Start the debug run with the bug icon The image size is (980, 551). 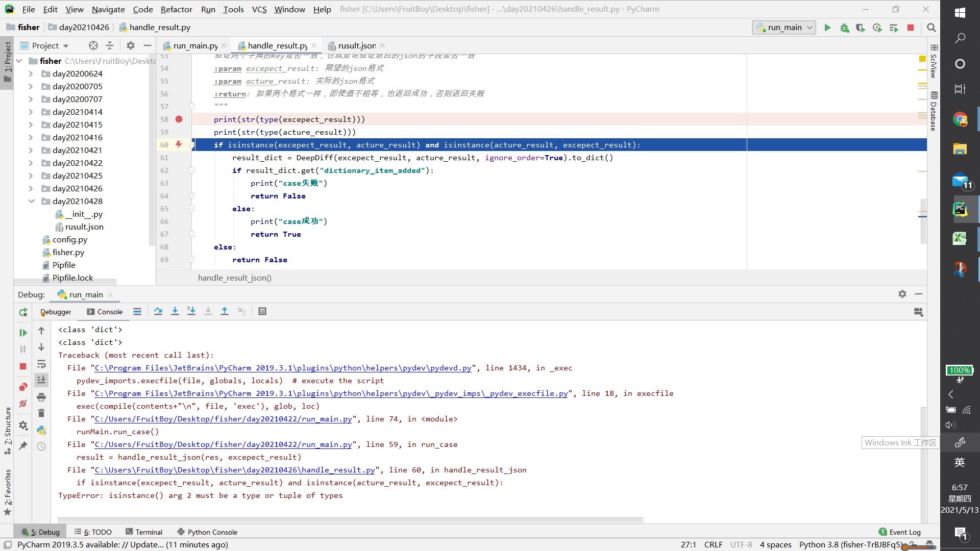tap(844, 28)
